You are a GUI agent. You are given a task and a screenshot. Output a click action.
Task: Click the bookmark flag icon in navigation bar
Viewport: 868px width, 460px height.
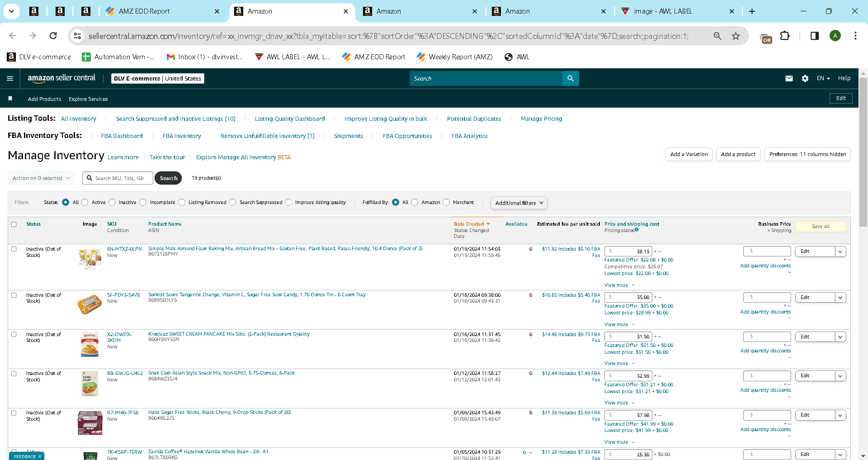10,99
